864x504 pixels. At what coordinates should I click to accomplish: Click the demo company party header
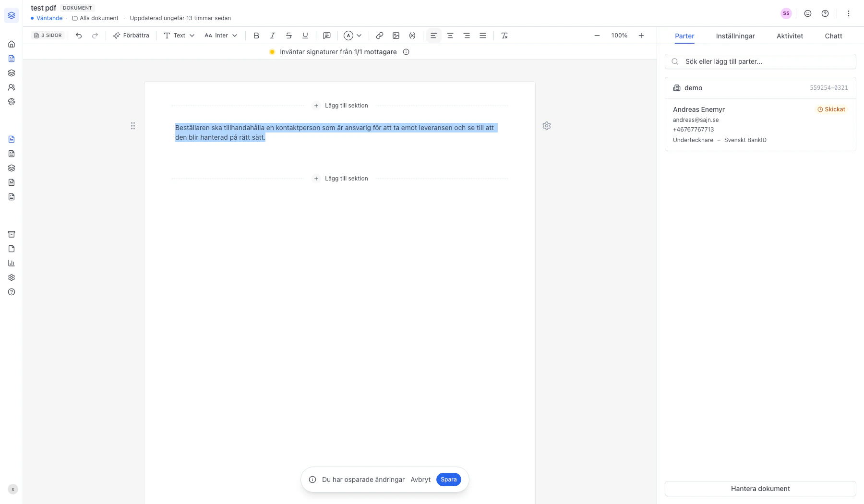click(x=760, y=88)
